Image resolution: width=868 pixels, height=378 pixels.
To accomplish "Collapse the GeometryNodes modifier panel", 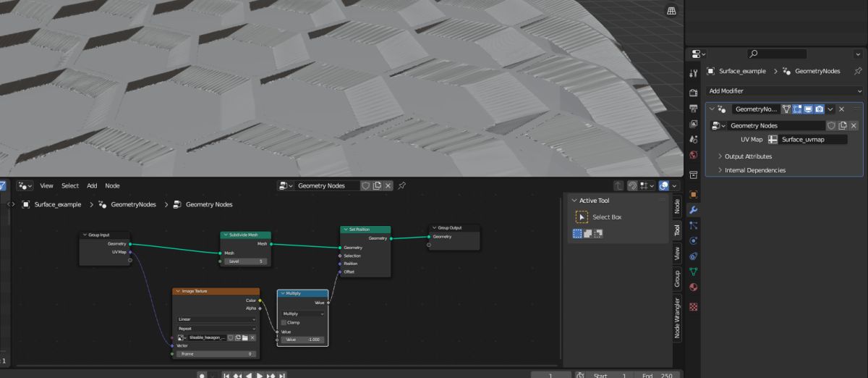I will coord(712,109).
